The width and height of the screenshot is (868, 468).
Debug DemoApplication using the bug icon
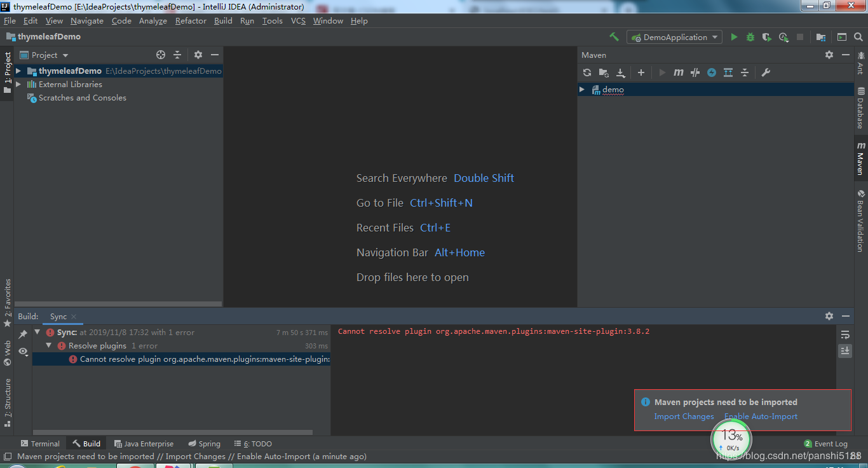tap(750, 37)
